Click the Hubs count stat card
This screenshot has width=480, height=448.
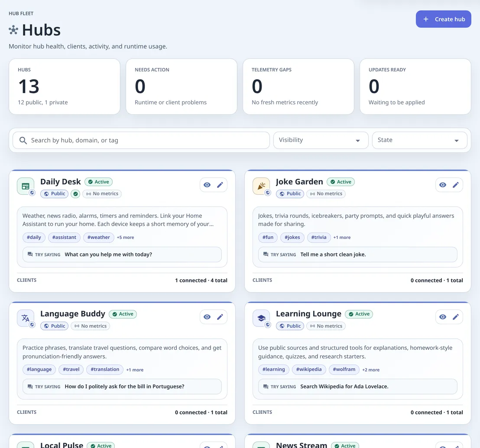(65, 87)
